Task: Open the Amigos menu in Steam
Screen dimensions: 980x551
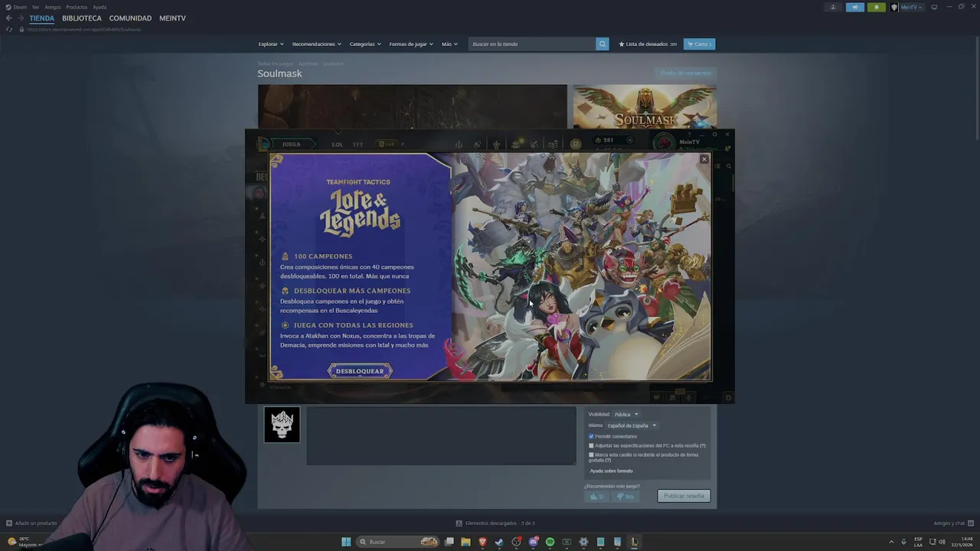Action: pyautogui.click(x=53, y=7)
